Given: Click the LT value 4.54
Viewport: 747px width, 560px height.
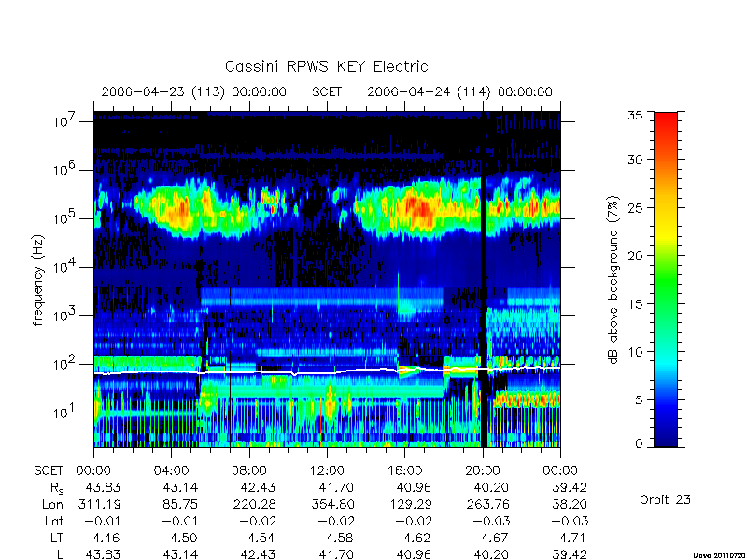Looking at the screenshot, I should coord(261,539).
